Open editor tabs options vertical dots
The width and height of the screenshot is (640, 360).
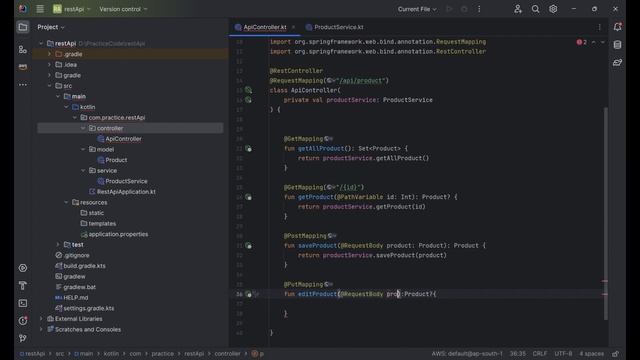(x=600, y=27)
